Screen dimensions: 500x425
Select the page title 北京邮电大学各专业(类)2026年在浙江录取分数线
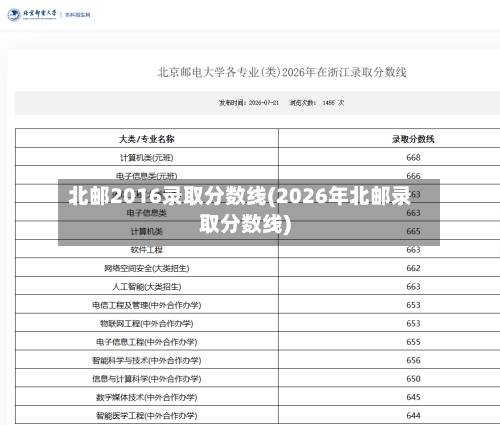pos(282,72)
